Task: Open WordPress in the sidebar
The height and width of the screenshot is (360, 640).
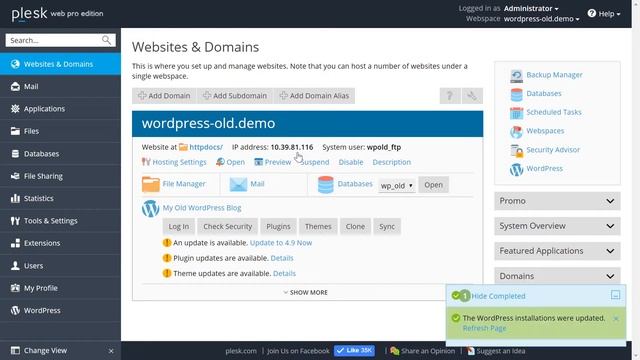Action: (x=60, y=311)
